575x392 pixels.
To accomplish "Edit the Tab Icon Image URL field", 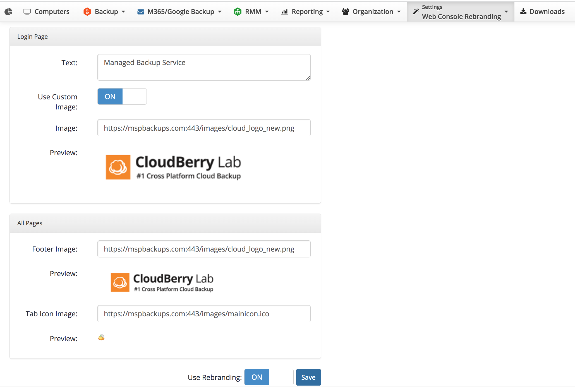I will [x=204, y=314].
